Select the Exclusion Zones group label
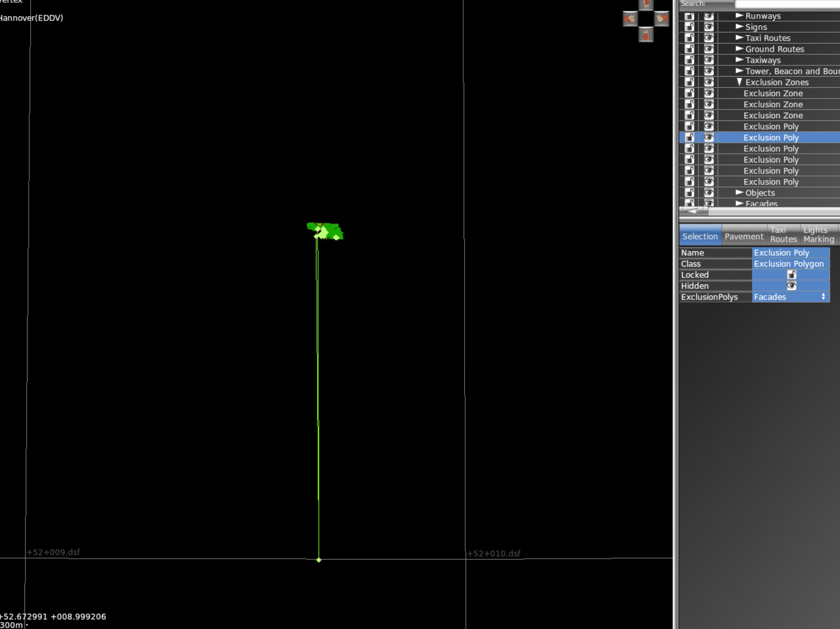This screenshot has height=629, width=840. tap(776, 82)
